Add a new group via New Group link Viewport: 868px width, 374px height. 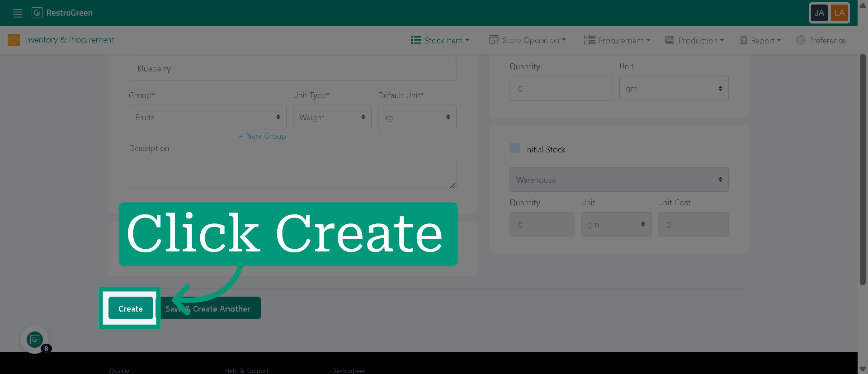[x=262, y=136]
